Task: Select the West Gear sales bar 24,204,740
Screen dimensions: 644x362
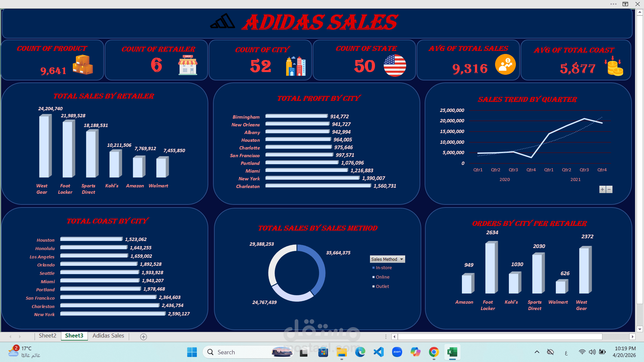Action: (45, 146)
